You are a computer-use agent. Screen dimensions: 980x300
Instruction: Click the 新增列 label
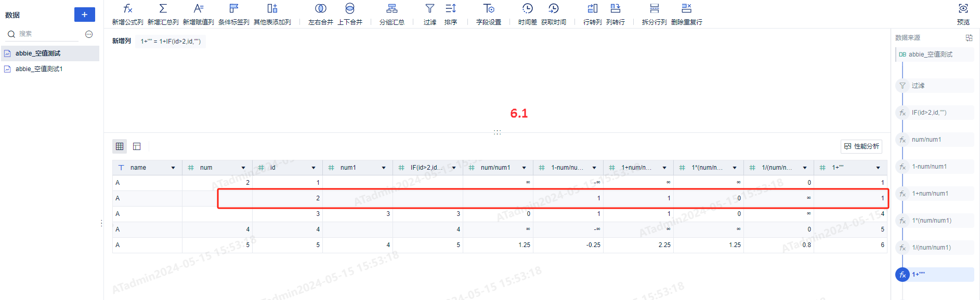coord(122,41)
